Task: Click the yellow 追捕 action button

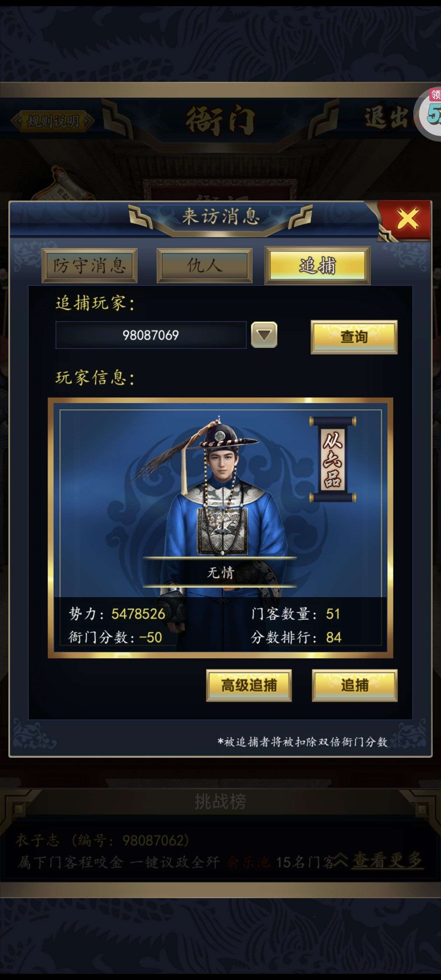Action: pyautogui.click(x=355, y=685)
